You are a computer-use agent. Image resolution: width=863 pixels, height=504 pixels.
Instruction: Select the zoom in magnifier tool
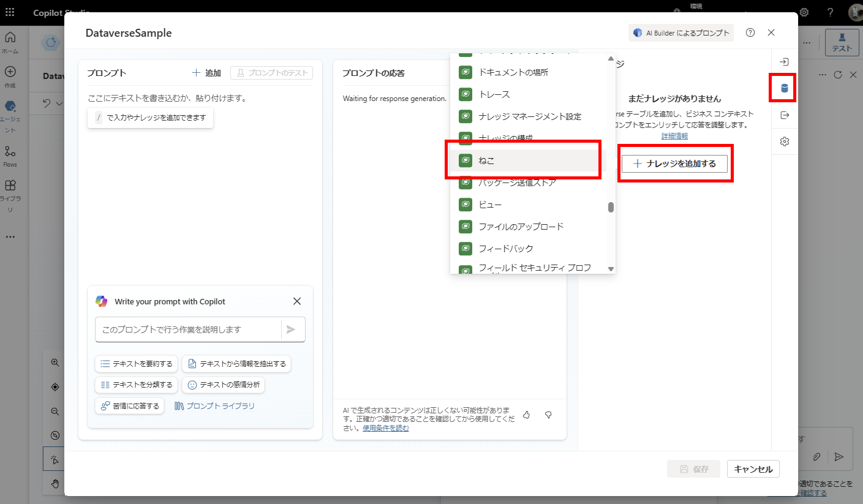(55, 362)
